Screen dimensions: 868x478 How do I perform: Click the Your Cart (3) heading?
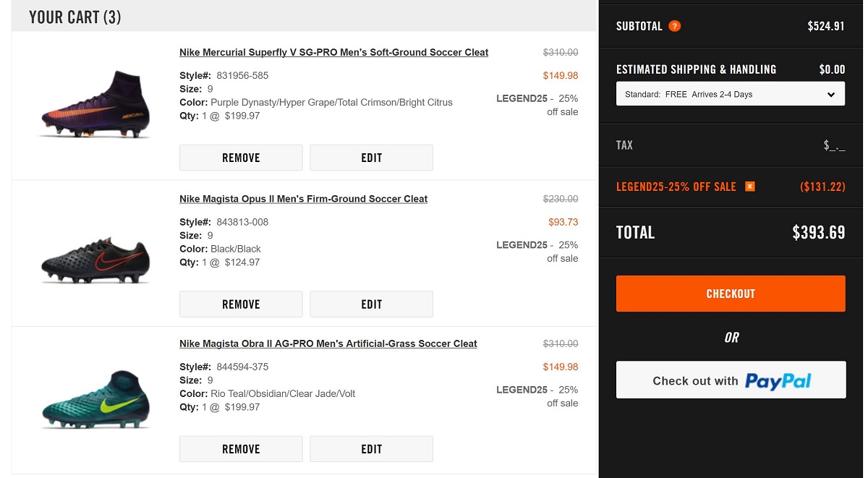coord(75,17)
